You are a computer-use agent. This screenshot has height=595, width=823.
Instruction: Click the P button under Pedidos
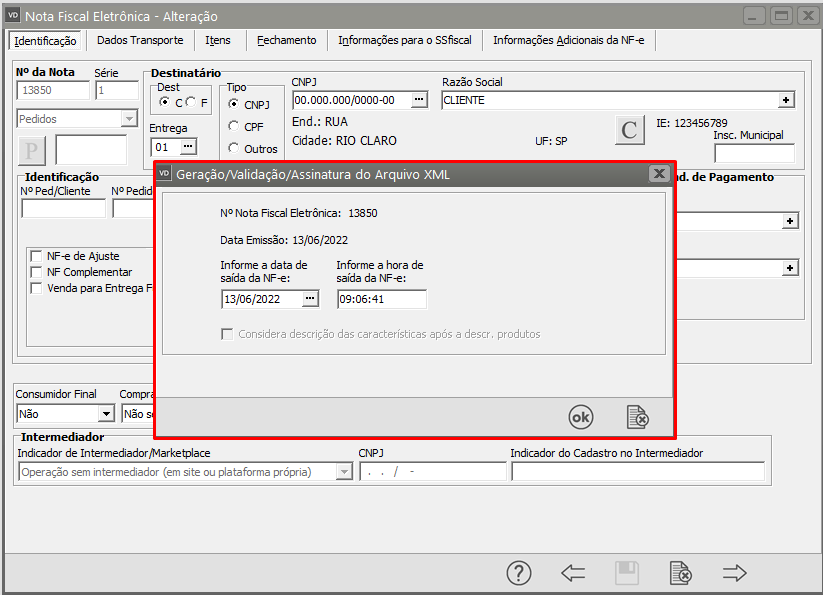click(32, 151)
